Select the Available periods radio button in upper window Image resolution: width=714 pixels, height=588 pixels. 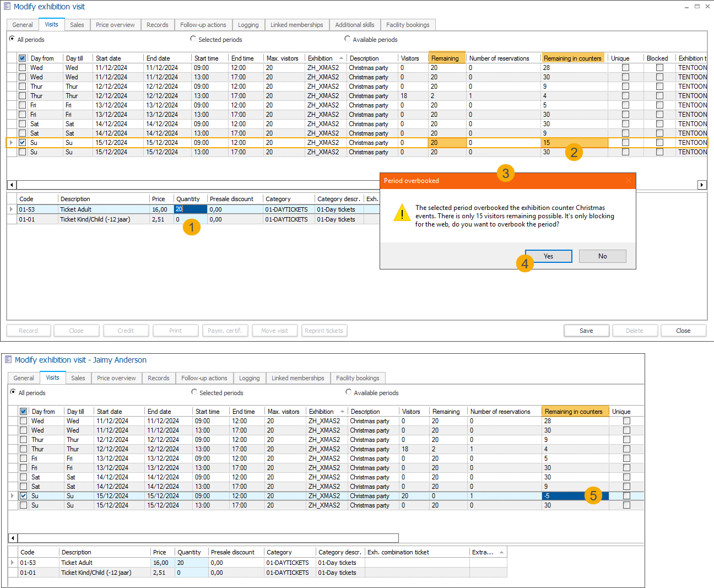click(348, 39)
